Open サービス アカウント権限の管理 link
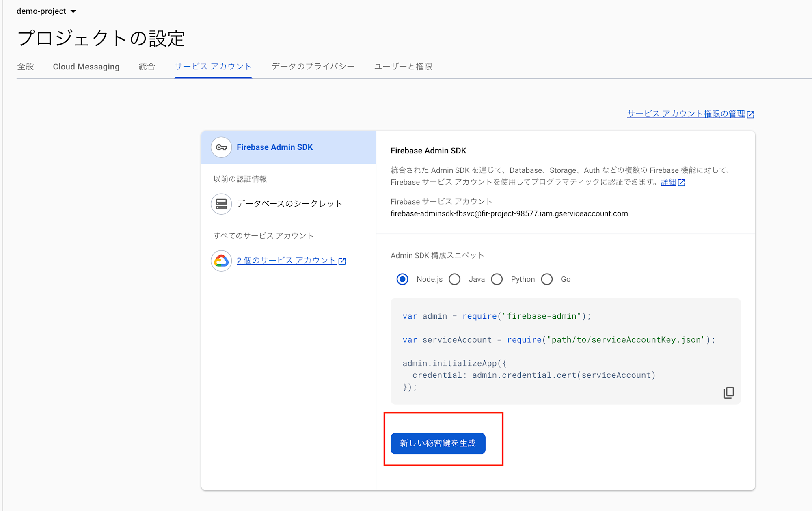 pos(686,114)
